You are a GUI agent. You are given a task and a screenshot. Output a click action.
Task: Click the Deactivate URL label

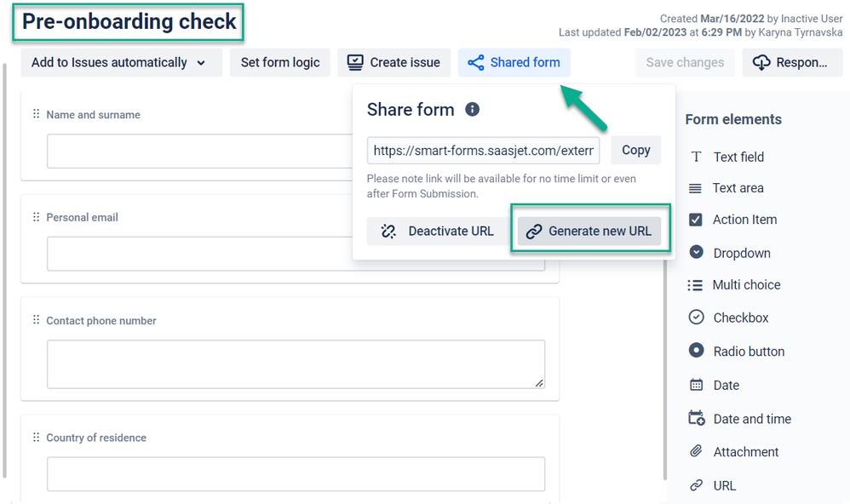tap(451, 232)
